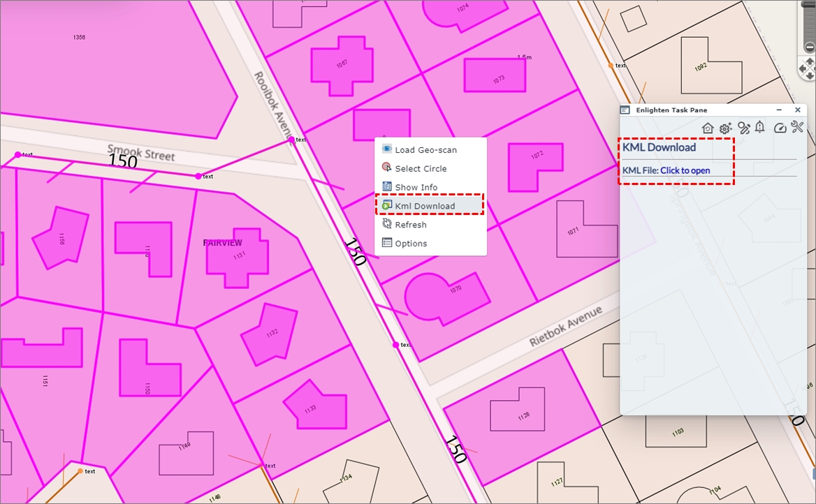Open the gear settings icon in task pane

pyautogui.click(x=725, y=128)
